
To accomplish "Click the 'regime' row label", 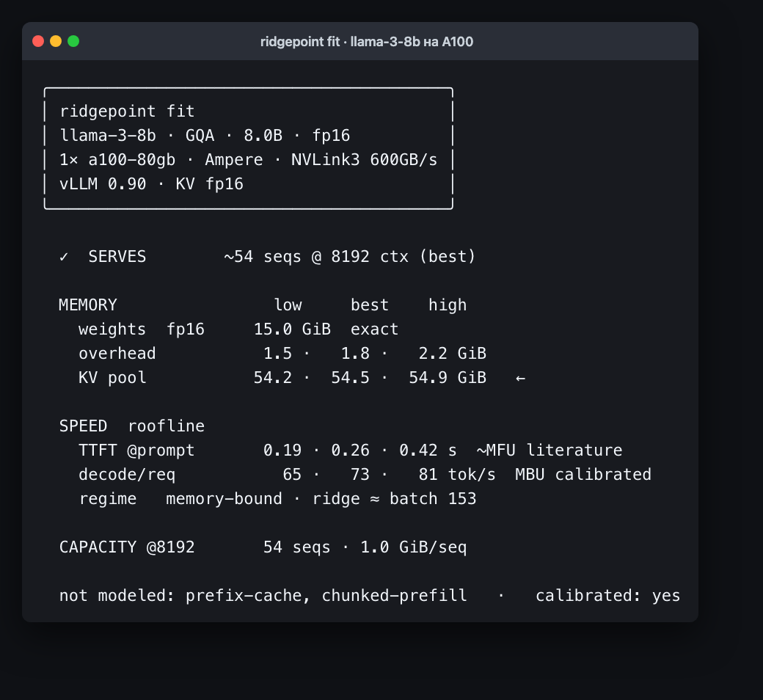I will click(108, 499).
